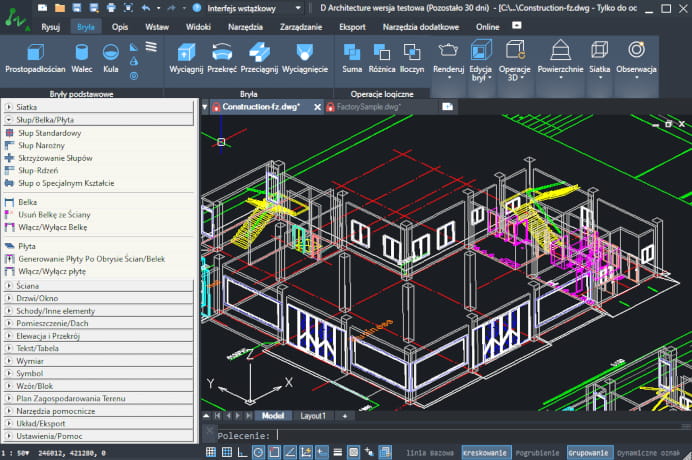Image resolution: width=692 pixels, height=460 pixels.
Task: Click the undo arrow icon
Action: pos(146,8)
